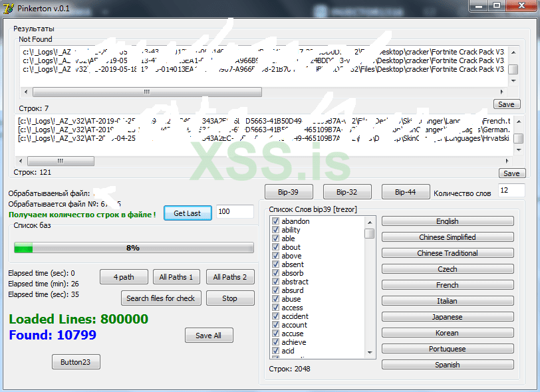Uncheck the 'ability' word checkbox
Viewport: 540px width, 392px height.
[x=275, y=229]
